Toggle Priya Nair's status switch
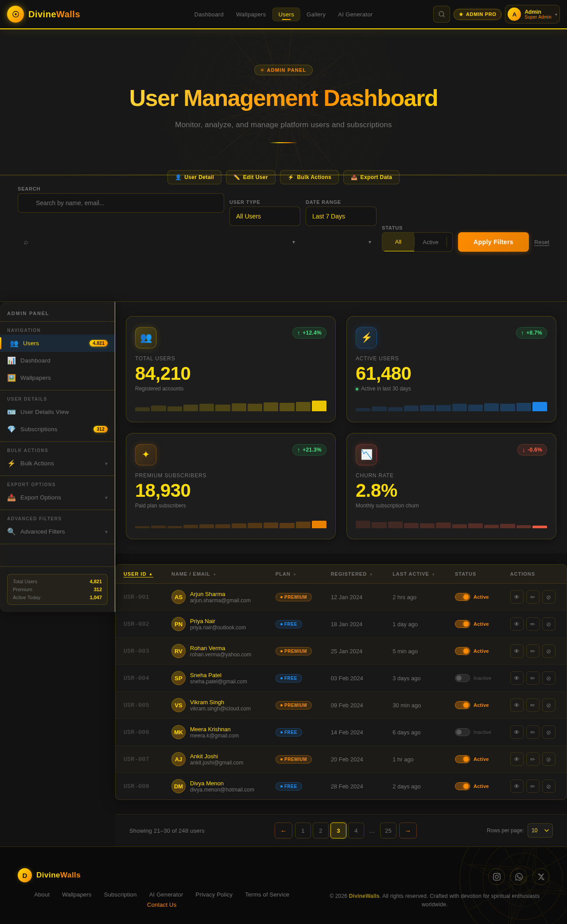The height and width of the screenshot is (924, 567). [462, 624]
